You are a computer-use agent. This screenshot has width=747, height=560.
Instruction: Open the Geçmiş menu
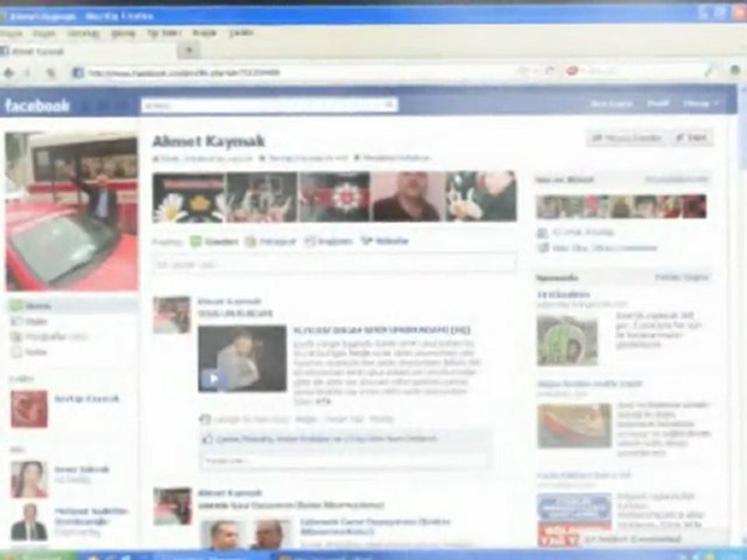pyautogui.click(x=123, y=33)
